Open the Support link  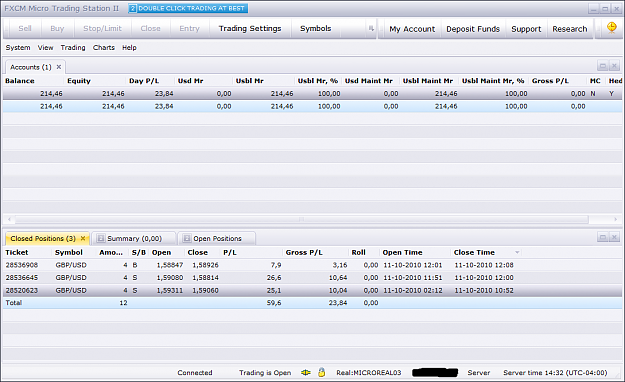(x=526, y=29)
